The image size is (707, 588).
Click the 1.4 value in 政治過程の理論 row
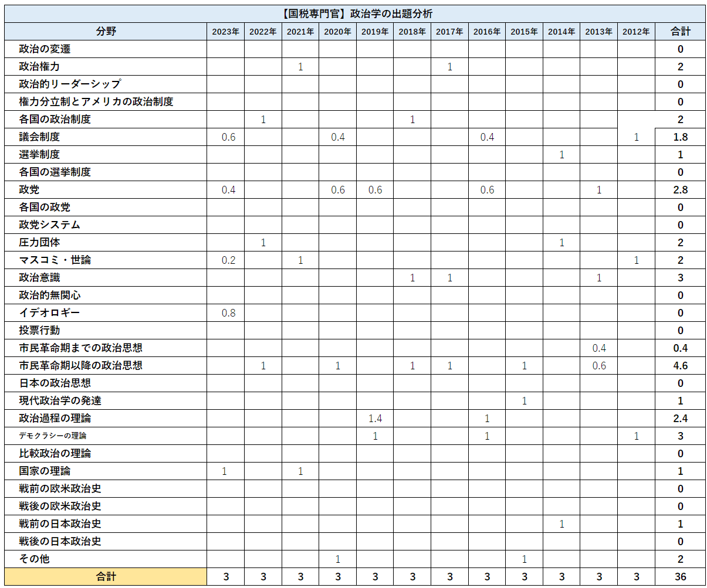(375, 419)
